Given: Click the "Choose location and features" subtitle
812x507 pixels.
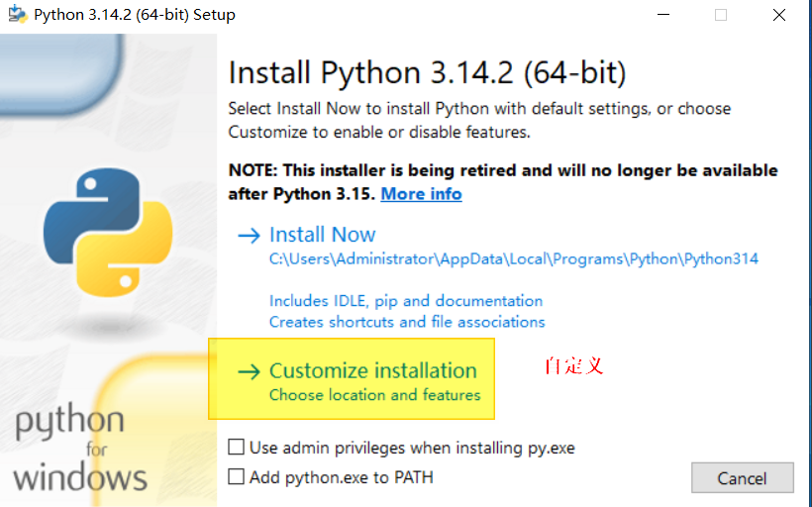Looking at the screenshot, I should point(375,395).
